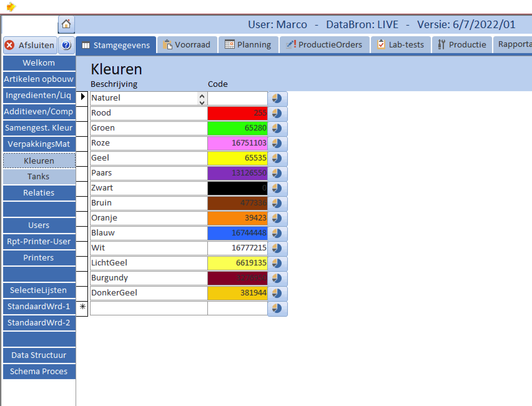Click color picker icon beside Oranje
The height and width of the screenshot is (406, 532).
[x=277, y=218]
